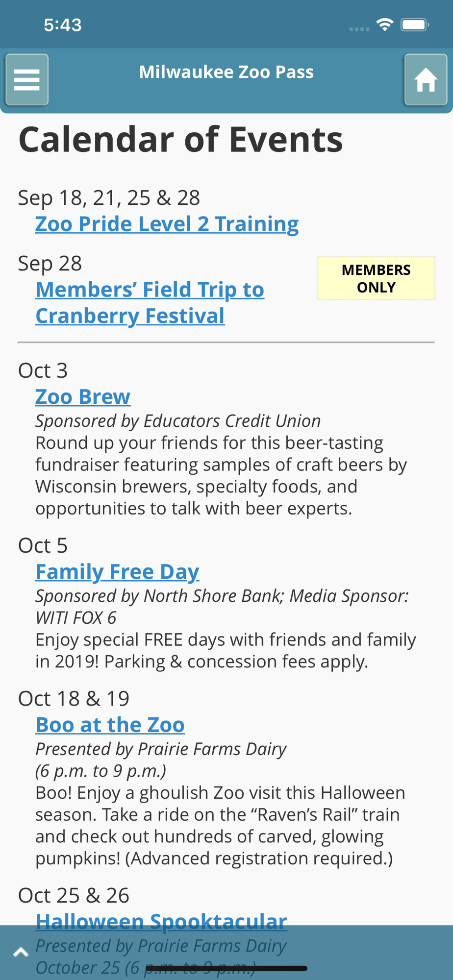Open the Boo at the Zoo link

click(110, 725)
